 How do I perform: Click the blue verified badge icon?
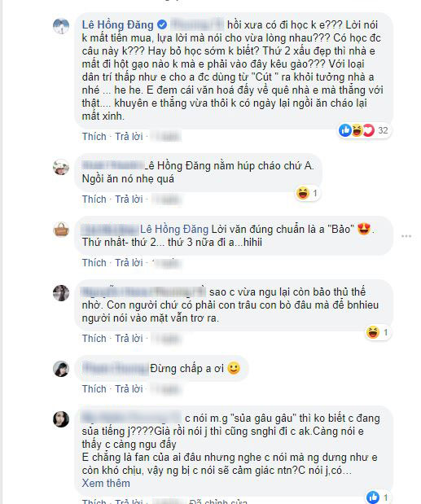tap(162, 24)
